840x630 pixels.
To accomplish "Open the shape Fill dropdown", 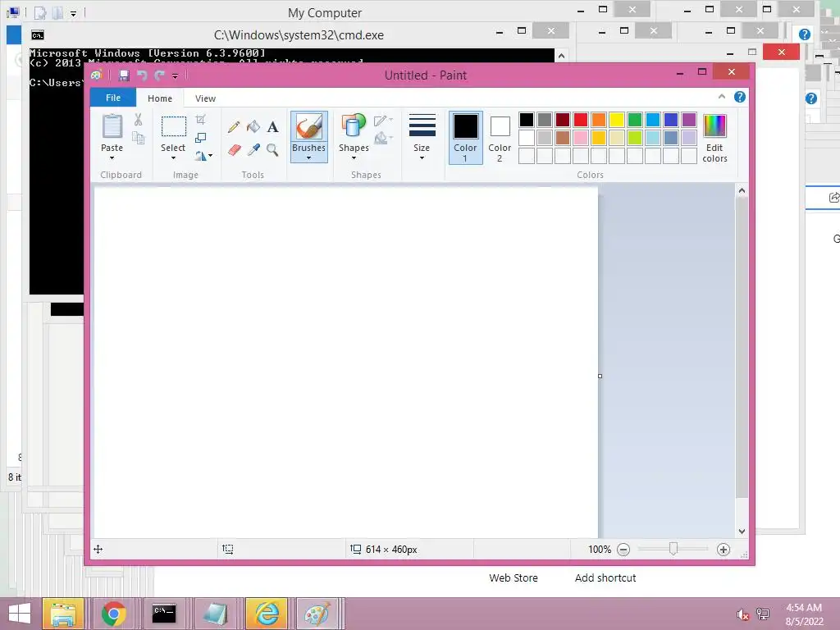I will [383, 139].
